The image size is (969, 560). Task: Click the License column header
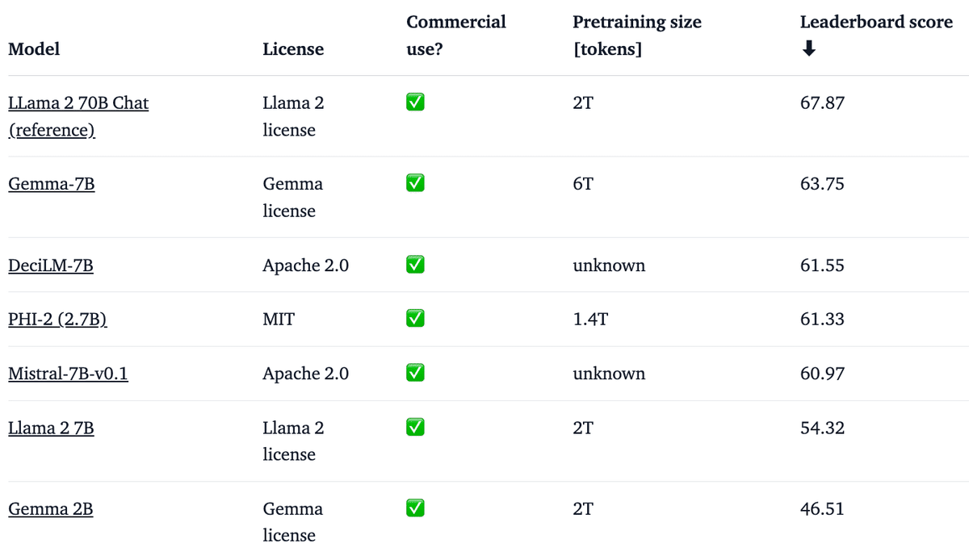[293, 49]
